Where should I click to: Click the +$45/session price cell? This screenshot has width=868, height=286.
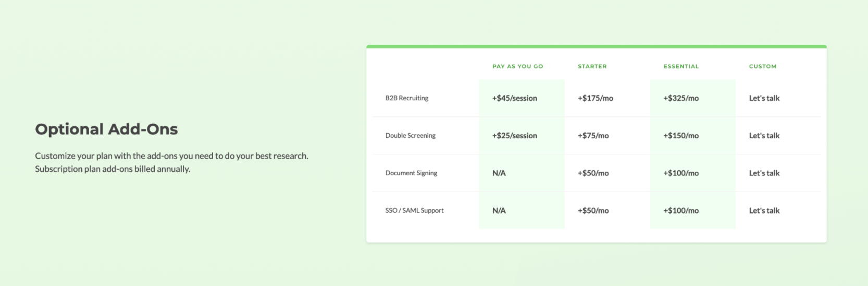point(515,98)
